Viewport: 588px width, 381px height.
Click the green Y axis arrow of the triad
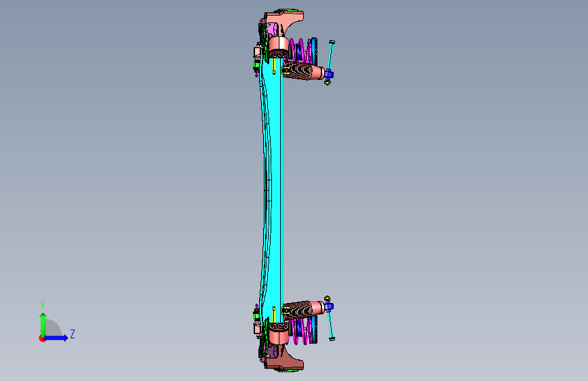(x=43, y=324)
